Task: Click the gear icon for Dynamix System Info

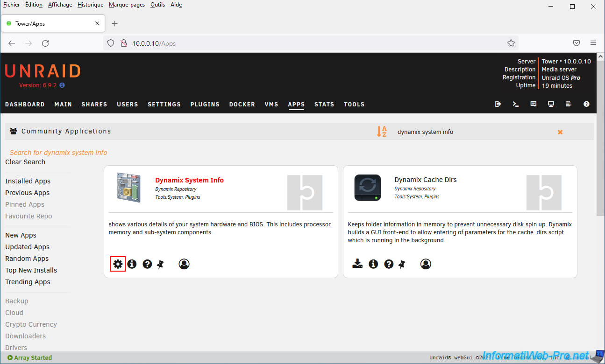Action: 118,264
